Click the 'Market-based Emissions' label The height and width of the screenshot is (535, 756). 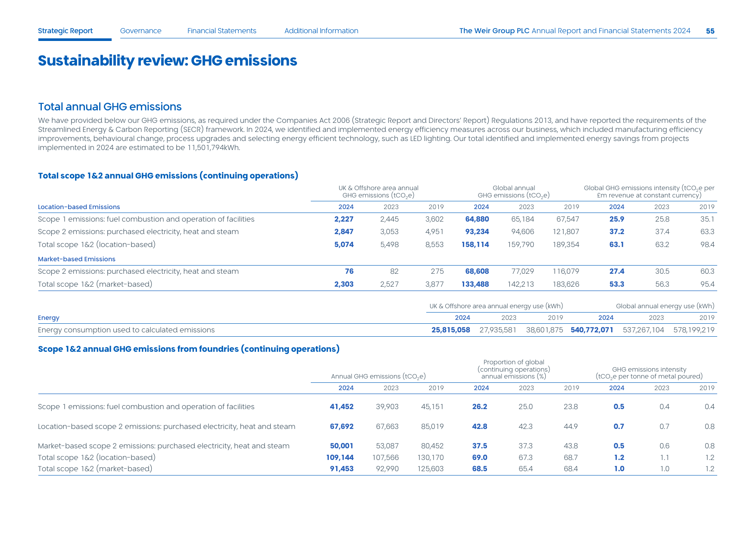77,259
